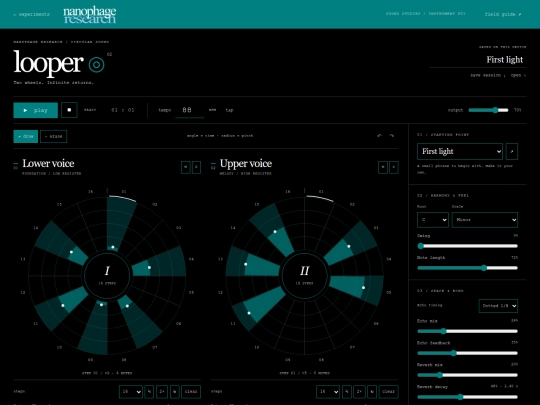Halve the Upper voice pattern with the ½ button

click(347, 392)
